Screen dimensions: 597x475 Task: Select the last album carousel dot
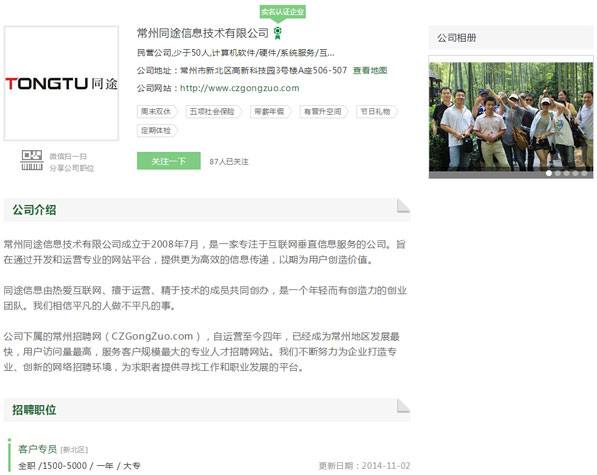pyautogui.click(x=584, y=173)
